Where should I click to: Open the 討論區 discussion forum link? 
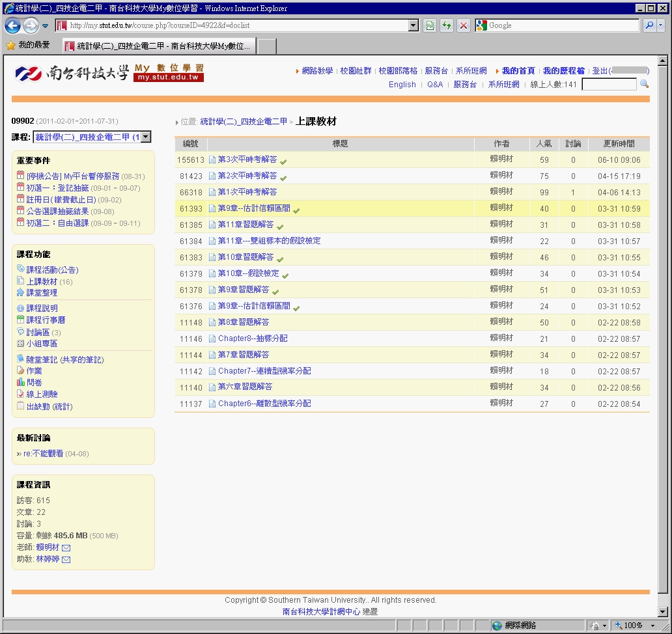click(38, 333)
